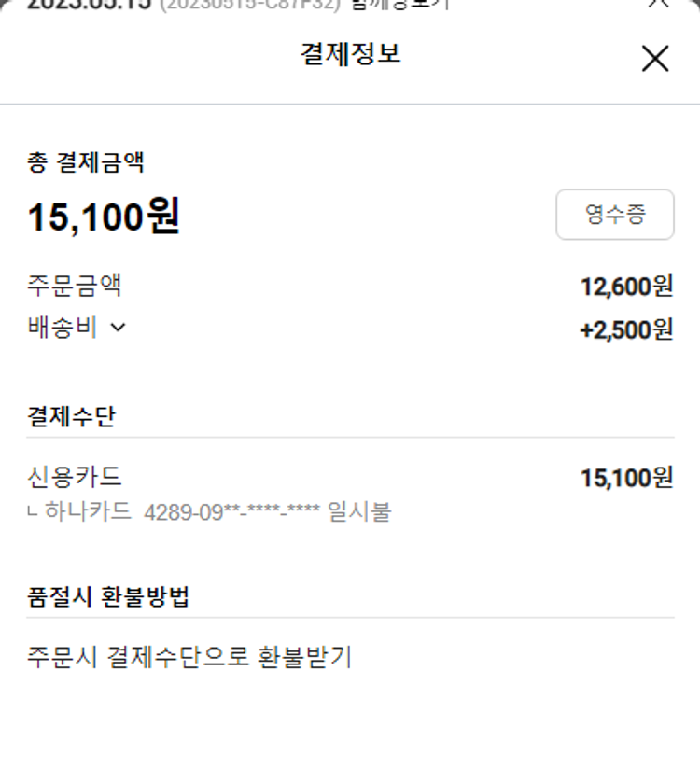Viewport: 700px width, 769px height.
Task: Click the 신용카드 payment method label
Action: [x=75, y=477]
